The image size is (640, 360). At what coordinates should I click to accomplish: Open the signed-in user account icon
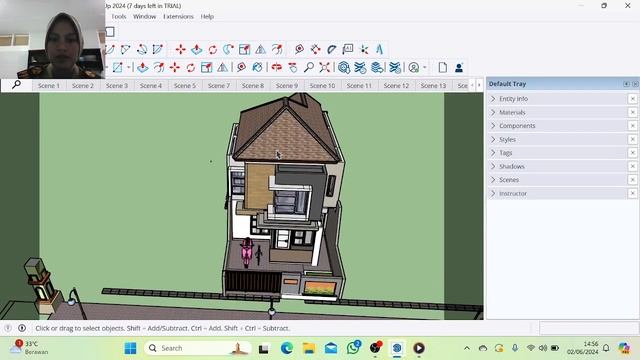click(414, 67)
